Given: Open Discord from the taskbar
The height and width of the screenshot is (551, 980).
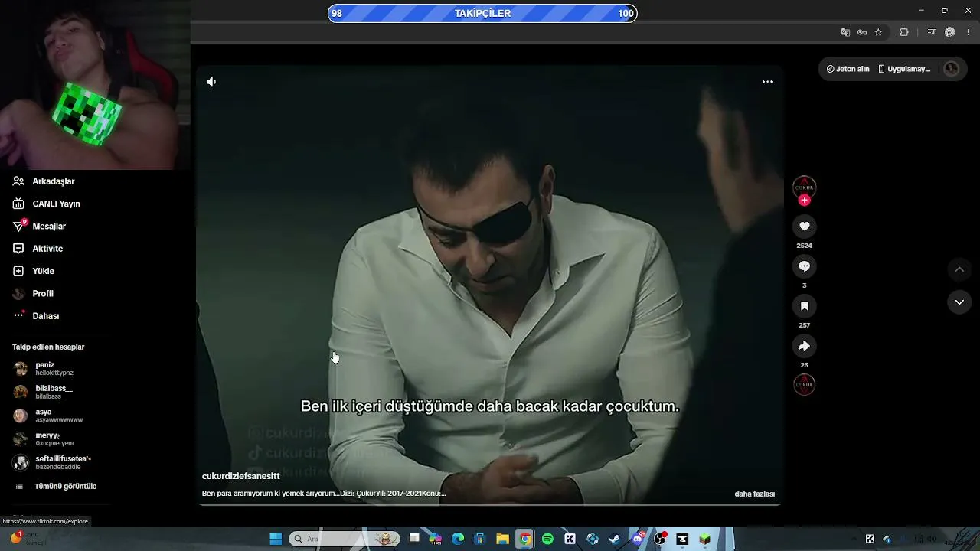Looking at the screenshot, I should coord(638,539).
